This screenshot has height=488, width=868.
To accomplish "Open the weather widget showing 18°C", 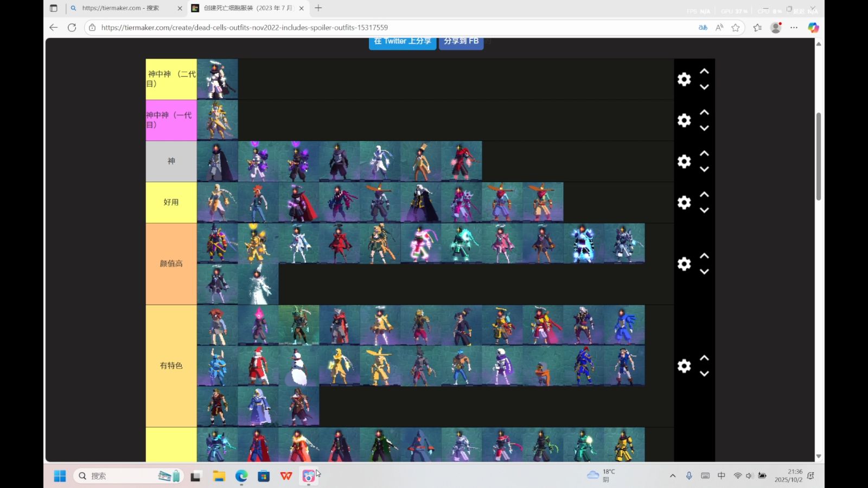I will pos(601,476).
